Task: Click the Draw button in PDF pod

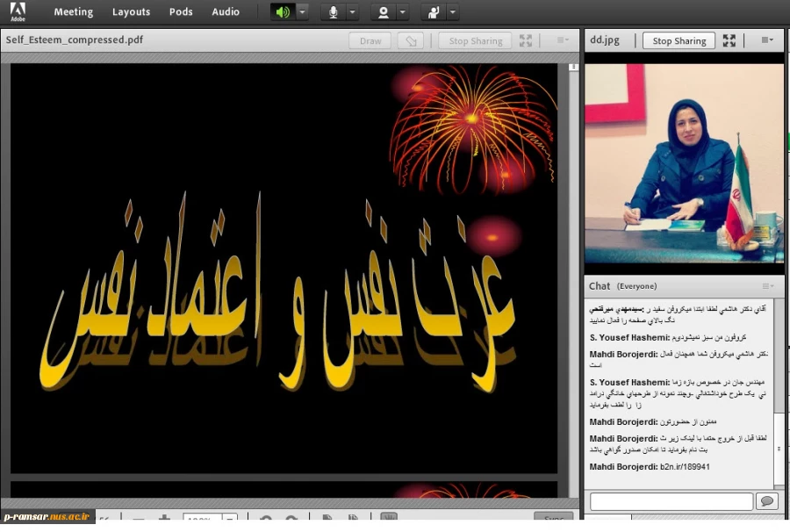Action: 370,40
